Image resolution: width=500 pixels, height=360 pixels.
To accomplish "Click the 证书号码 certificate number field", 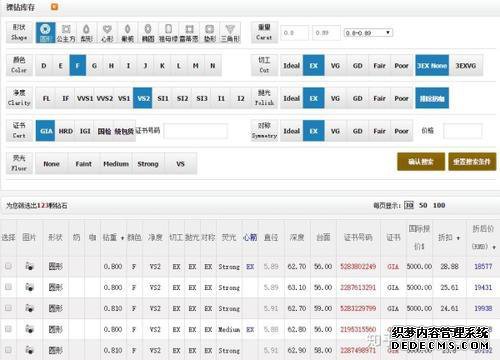I will [x=196, y=131].
